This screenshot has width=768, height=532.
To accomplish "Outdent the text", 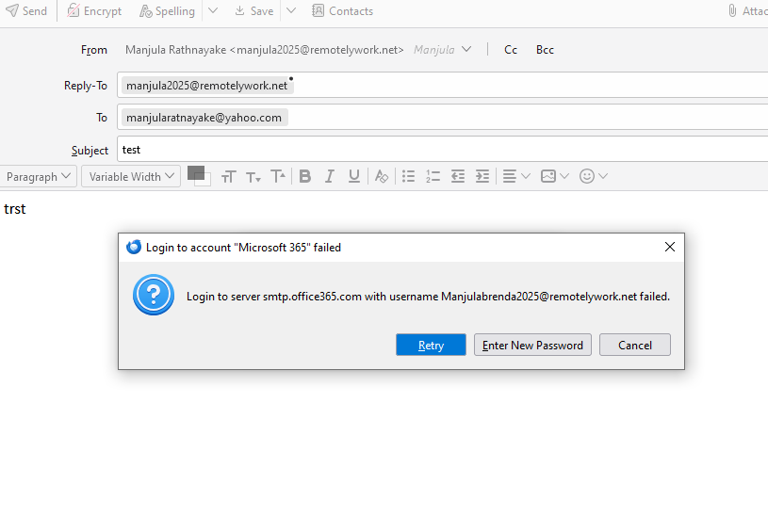I will click(x=458, y=176).
